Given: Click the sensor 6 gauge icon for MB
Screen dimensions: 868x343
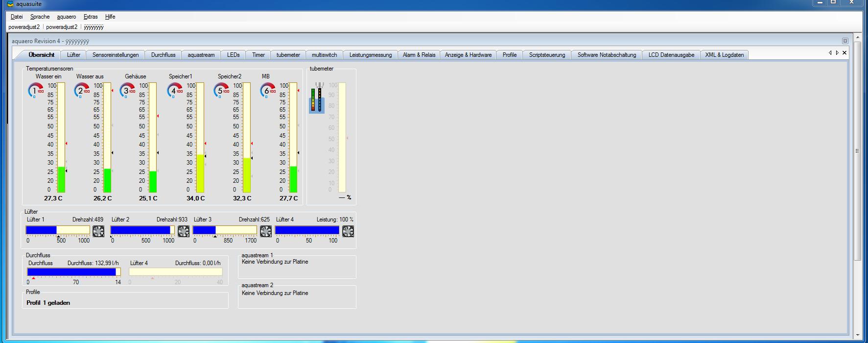Looking at the screenshot, I should pyautogui.click(x=268, y=91).
